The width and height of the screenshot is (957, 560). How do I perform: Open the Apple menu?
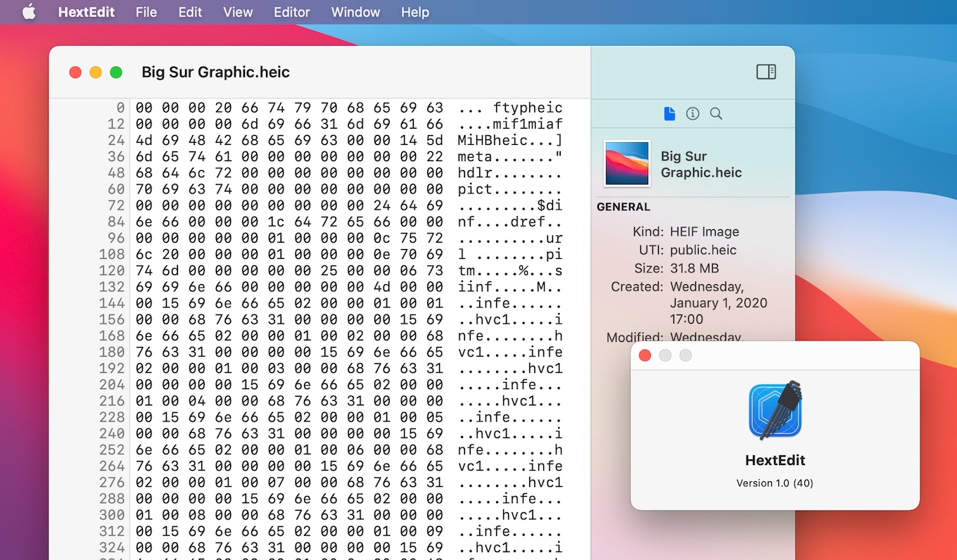point(29,12)
